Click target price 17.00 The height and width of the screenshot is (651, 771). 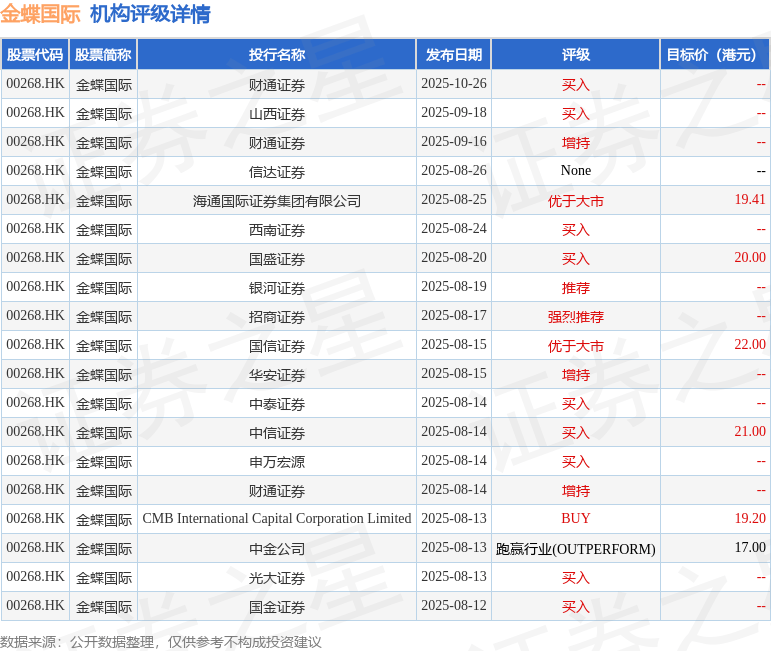pos(750,548)
